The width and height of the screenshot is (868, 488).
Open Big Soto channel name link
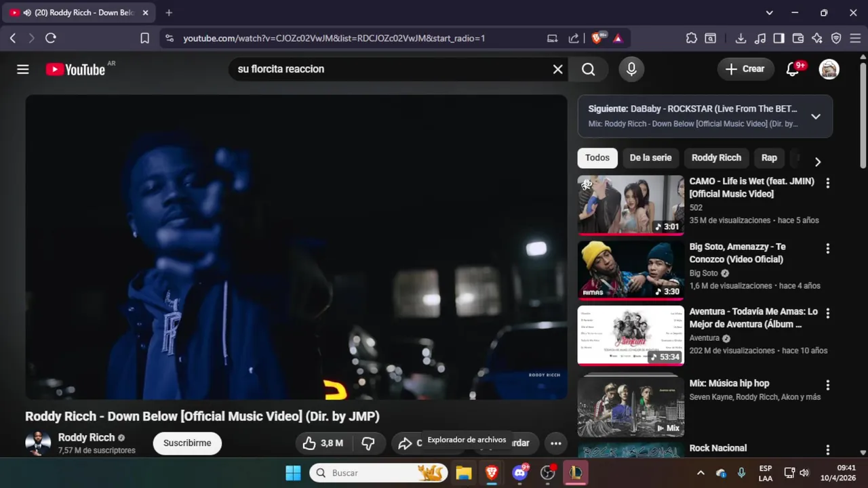click(703, 273)
